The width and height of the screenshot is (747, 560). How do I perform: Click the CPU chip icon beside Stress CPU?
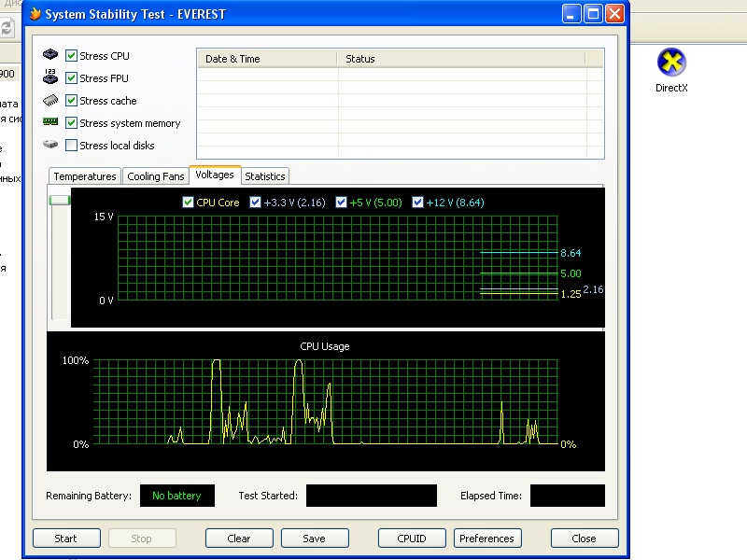[50, 54]
